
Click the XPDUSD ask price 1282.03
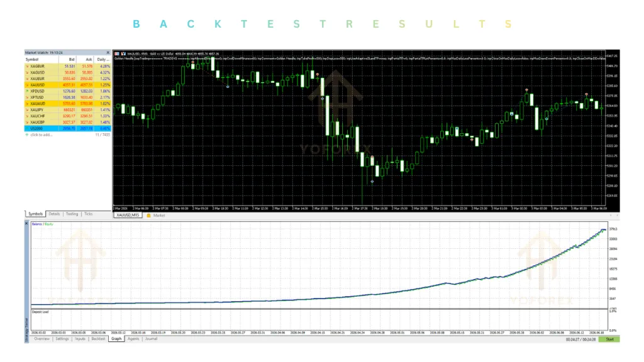tap(86, 91)
